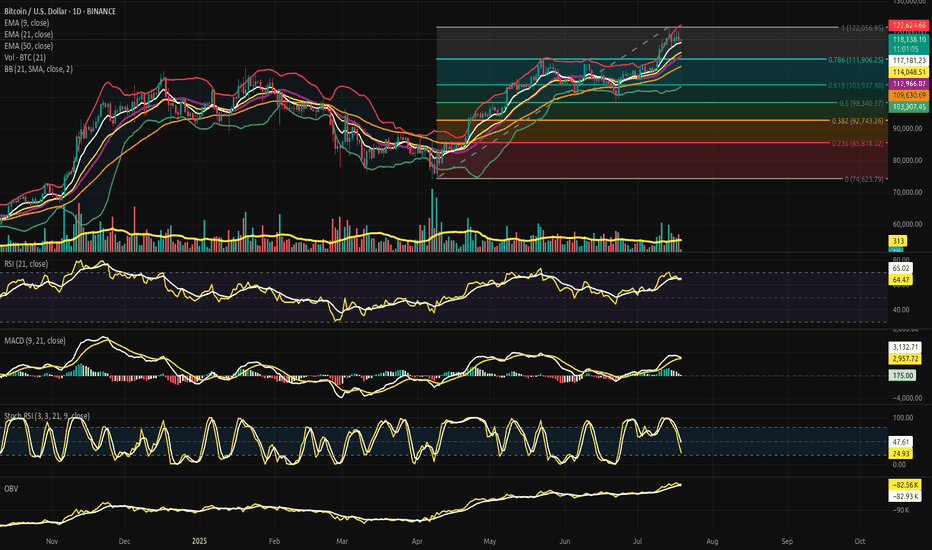Click the Jul label on time axis

638,542
